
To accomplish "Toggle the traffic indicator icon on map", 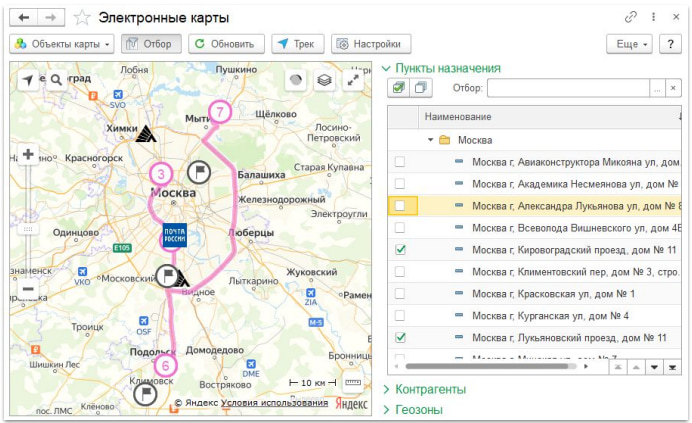I will [296, 80].
